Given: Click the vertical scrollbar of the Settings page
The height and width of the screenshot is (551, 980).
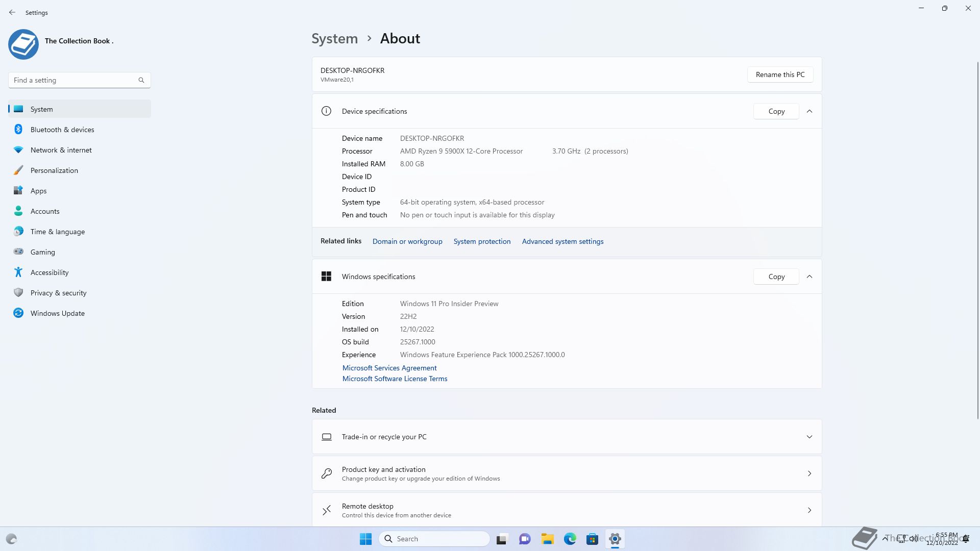Looking at the screenshot, I should [x=978, y=240].
